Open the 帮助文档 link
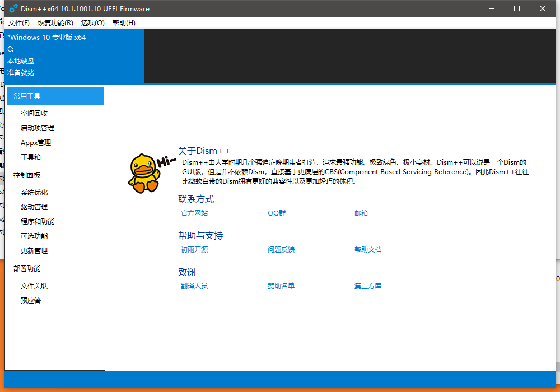 tap(368, 250)
